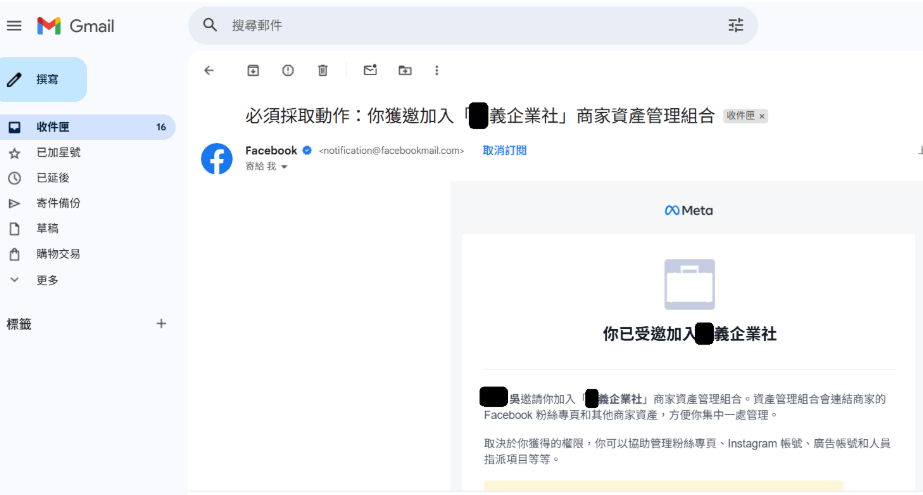The height and width of the screenshot is (495, 923).
Task: Remove the 收件匣 label tag from email
Action: tap(762, 116)
